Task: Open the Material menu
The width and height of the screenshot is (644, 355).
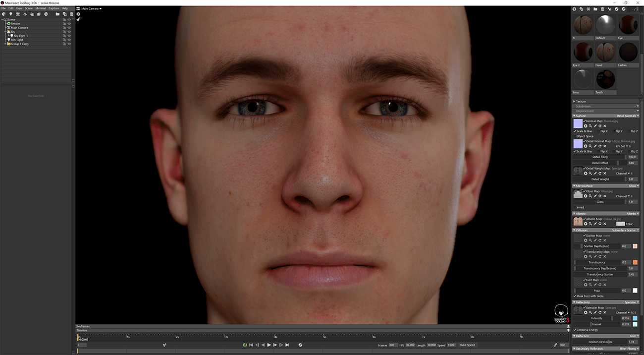Action: point(40,8)
